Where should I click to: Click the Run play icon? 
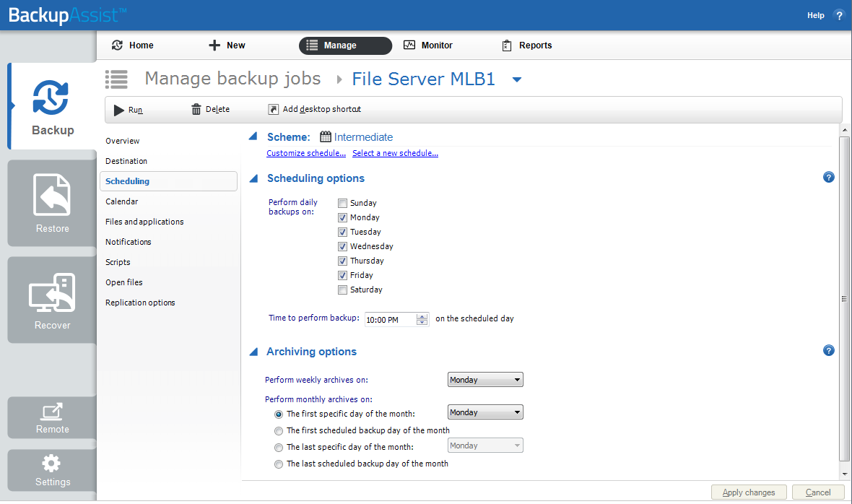(119, 110)
